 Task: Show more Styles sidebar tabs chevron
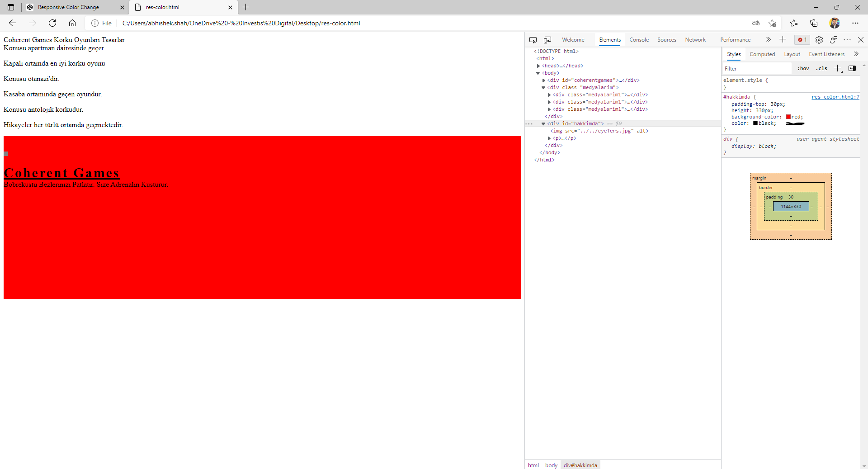pos(856,54)
